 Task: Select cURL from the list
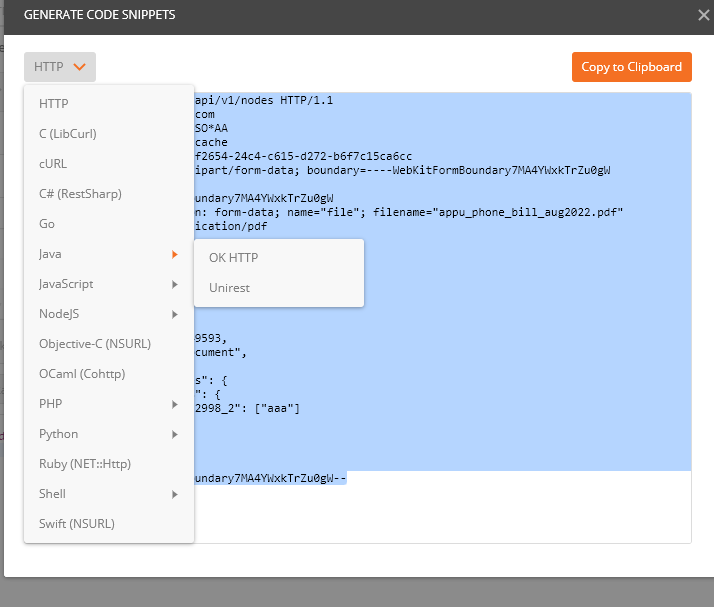click(x=109, y=164)
